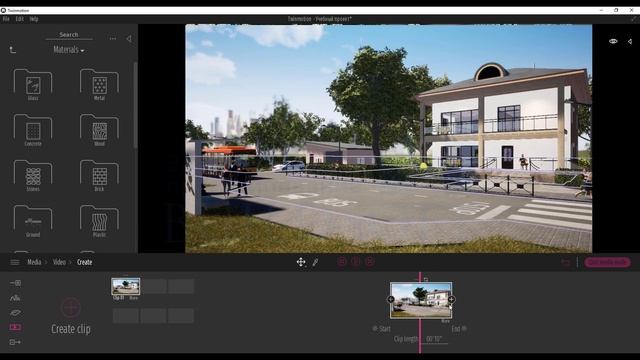
Task: Select the timeline keyframe house thumbnail
Action: coord(421,300)
